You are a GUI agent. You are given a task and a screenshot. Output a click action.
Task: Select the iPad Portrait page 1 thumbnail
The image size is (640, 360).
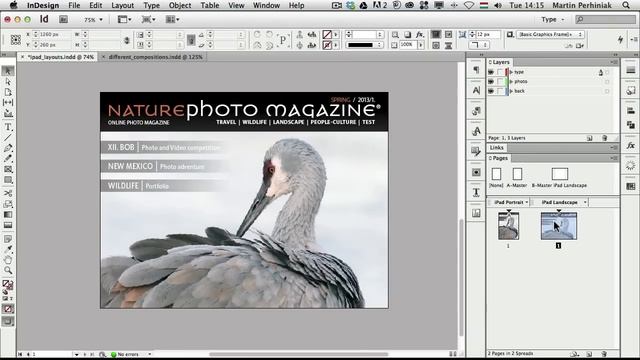pos(509,225)
